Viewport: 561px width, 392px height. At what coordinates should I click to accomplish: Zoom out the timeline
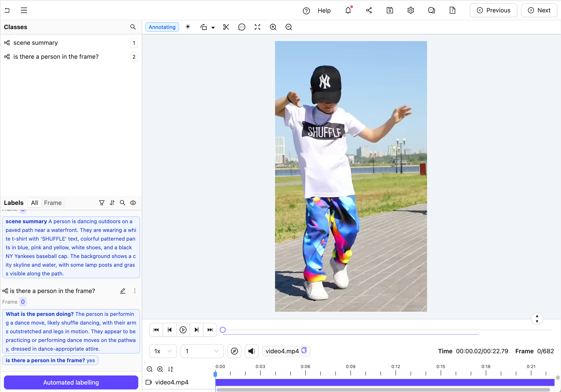[x=150, y=369]
